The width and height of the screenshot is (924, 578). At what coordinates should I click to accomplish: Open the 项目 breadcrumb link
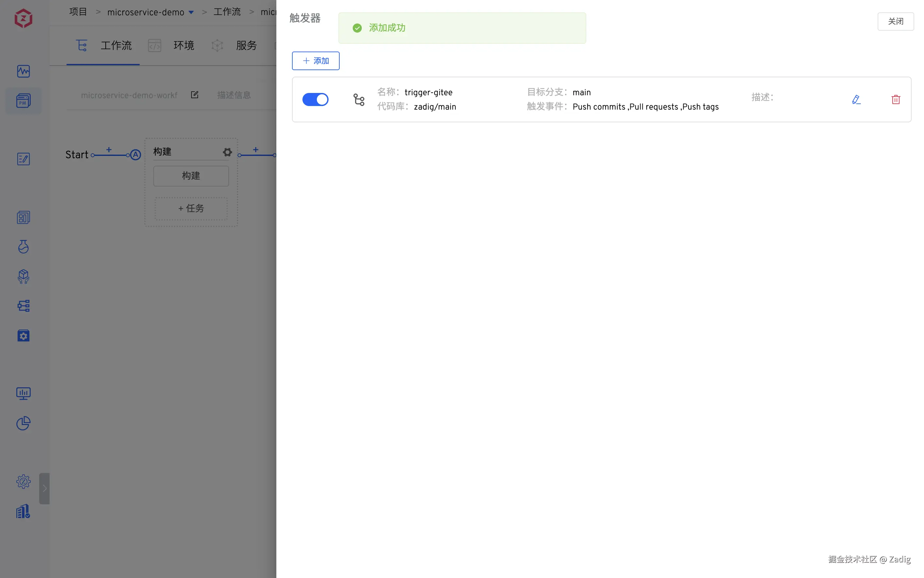[x=78, y=12]
